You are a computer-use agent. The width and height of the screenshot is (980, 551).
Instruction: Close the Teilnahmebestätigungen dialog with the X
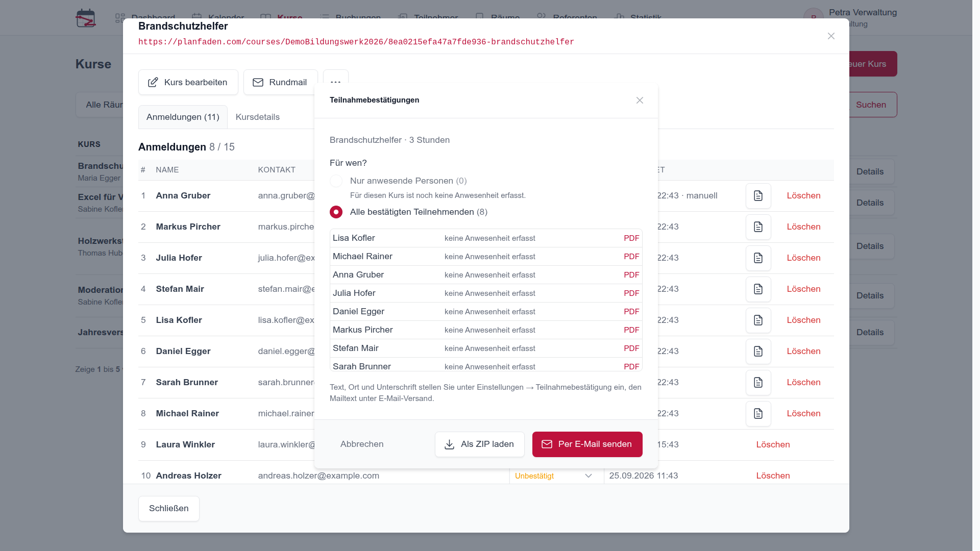[640, 101]
